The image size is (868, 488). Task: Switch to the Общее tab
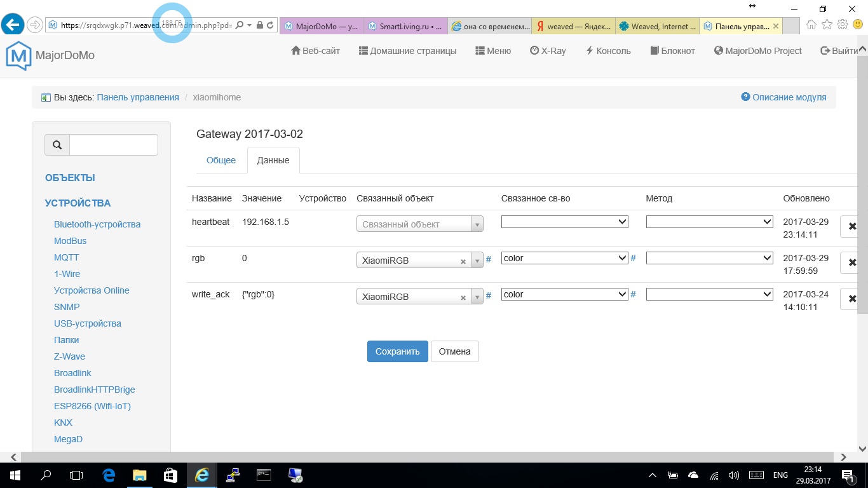221,160
